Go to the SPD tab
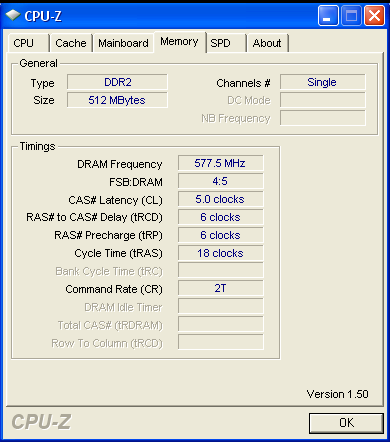The width and height of the screenshot is (390, 442). click(226, 43)
